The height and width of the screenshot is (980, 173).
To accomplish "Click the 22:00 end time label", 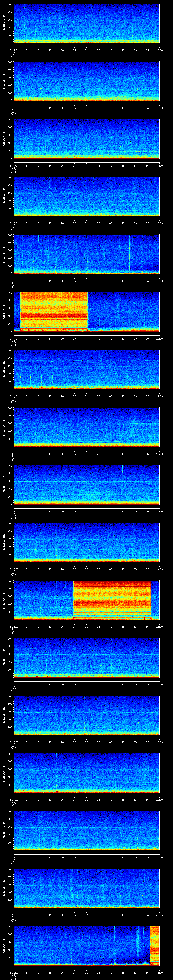I will pyautogui.click(x=159, y=454).
